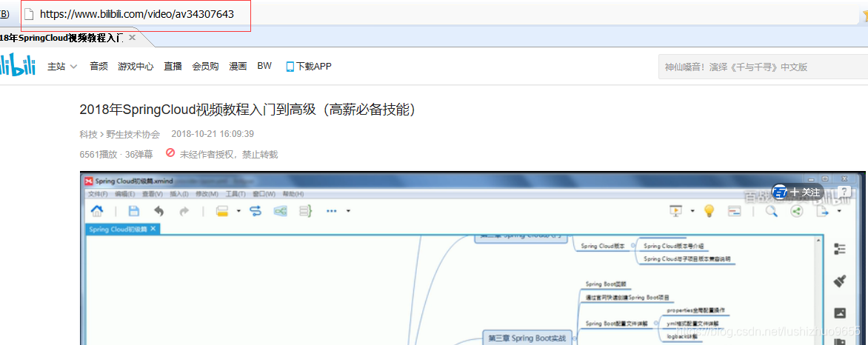
Task: Click the help question mark on video
Action: click(844, 192)
